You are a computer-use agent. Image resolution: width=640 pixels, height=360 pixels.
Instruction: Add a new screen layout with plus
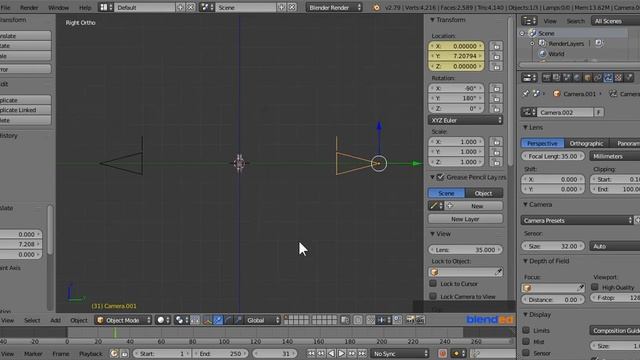click(x=180, y=7)
